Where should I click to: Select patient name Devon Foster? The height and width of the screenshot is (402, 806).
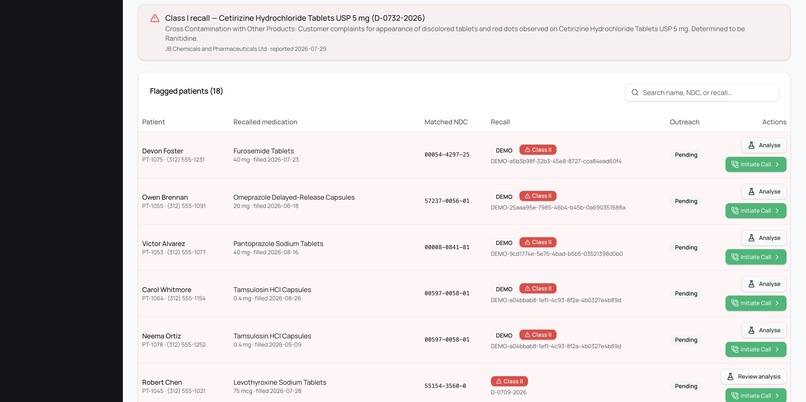coord(162,151)
